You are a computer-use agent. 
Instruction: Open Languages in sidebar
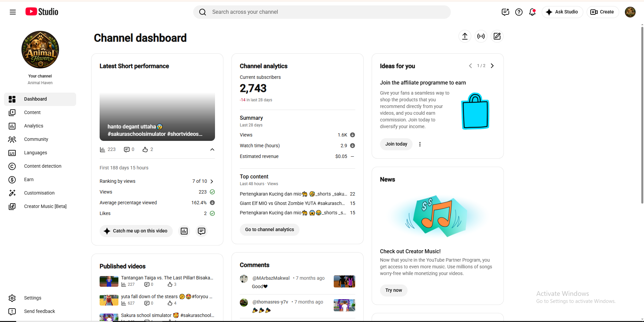pyautogui.click(x=40, y=153)
